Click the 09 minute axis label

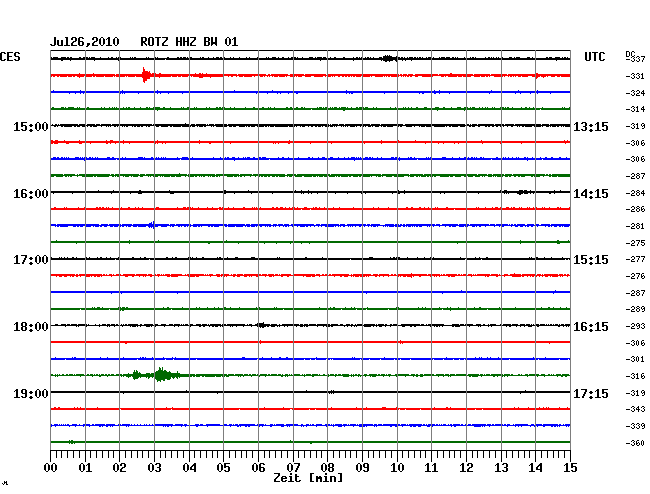click(x=362, y=468)
